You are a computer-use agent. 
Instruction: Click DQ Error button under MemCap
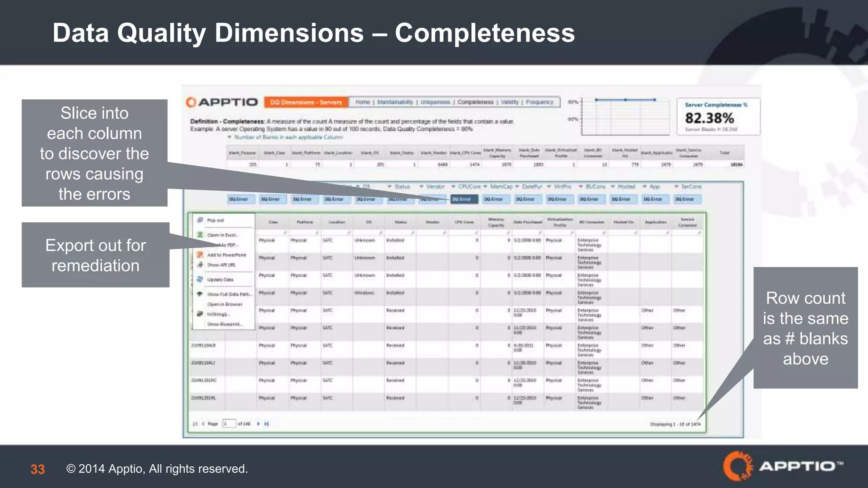tap(496, 199)
